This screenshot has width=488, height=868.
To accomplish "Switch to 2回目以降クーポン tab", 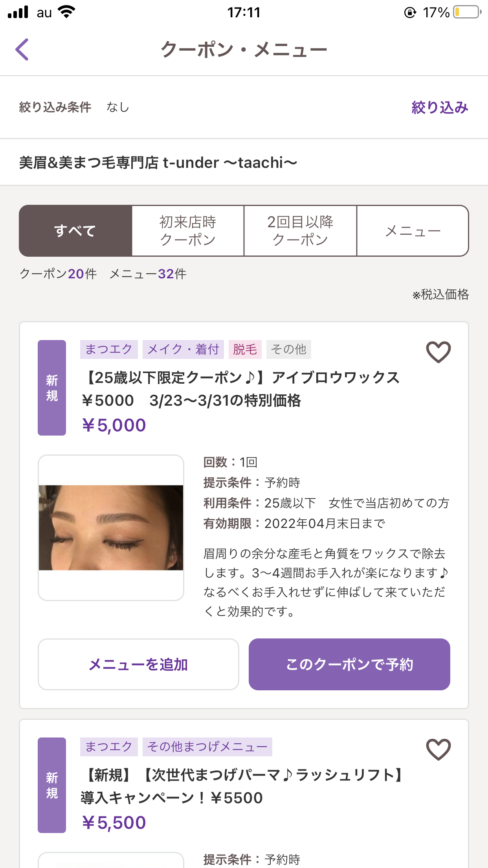I will 300,231.
